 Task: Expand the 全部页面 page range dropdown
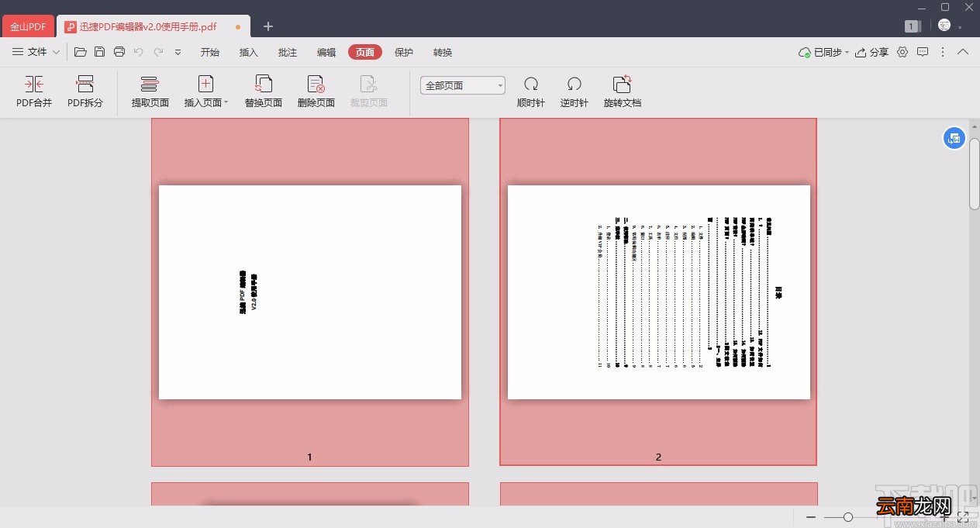[463, 85]
